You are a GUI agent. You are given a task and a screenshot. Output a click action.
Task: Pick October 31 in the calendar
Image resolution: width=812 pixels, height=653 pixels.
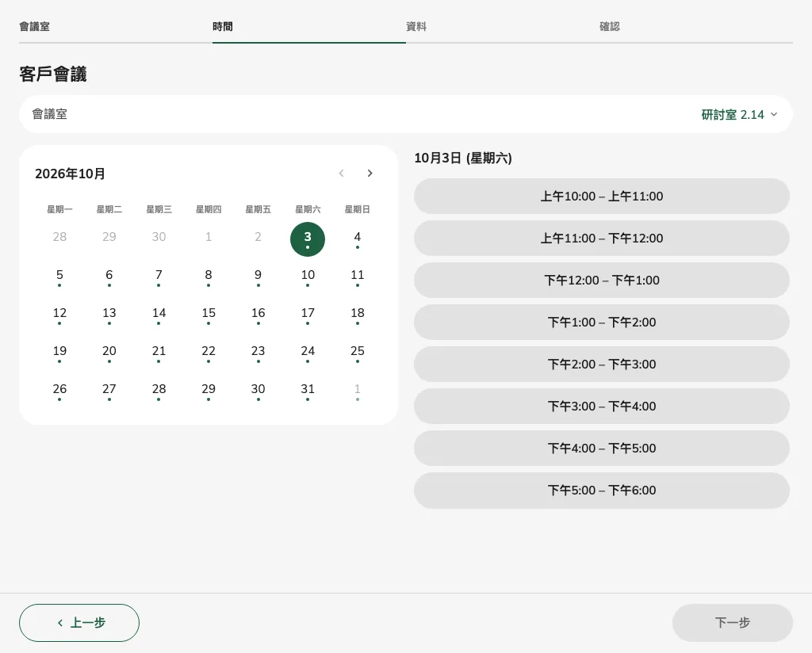pyautogui.click(x=308, y=391)
